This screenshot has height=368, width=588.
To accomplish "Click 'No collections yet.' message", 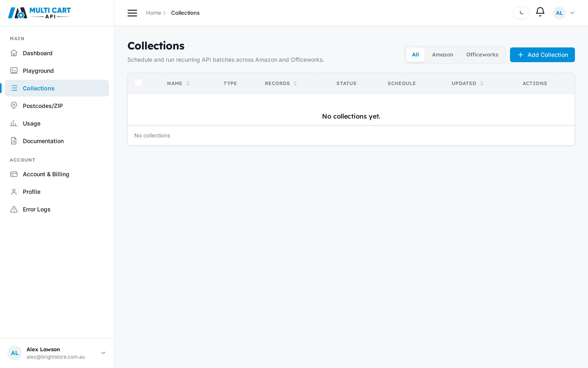I will [x=351, y=116].
